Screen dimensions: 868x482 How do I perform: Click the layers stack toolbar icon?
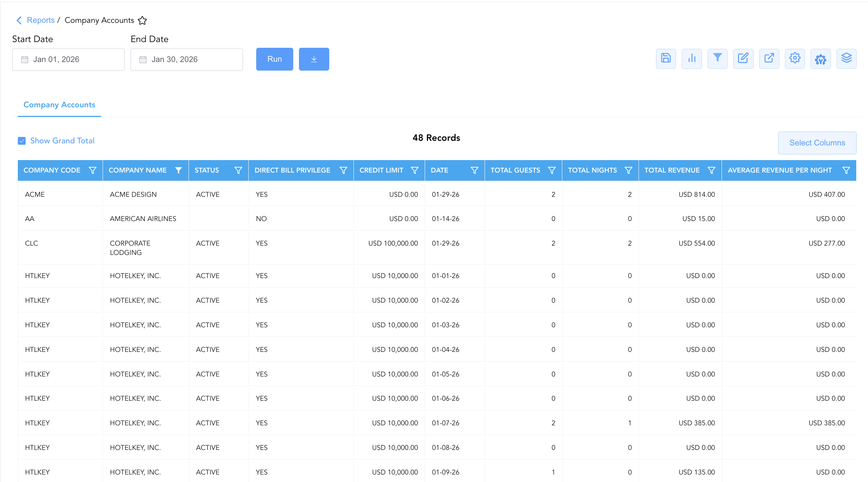point(847,59)
